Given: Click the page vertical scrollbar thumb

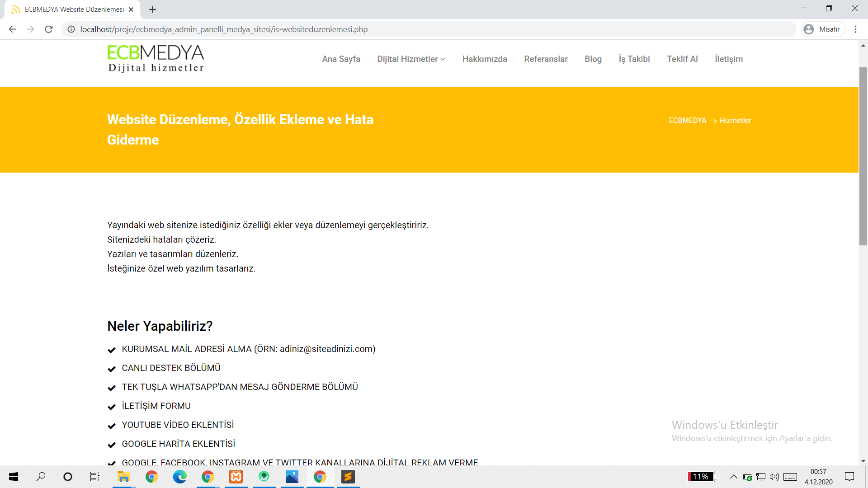Looking at the screenshot, I should click(x=863, y=156).
